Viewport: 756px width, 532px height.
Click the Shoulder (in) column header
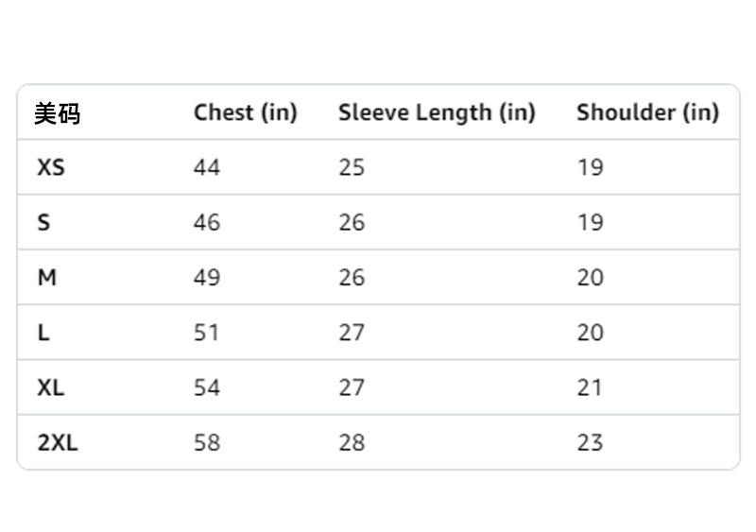pos(647,112)
